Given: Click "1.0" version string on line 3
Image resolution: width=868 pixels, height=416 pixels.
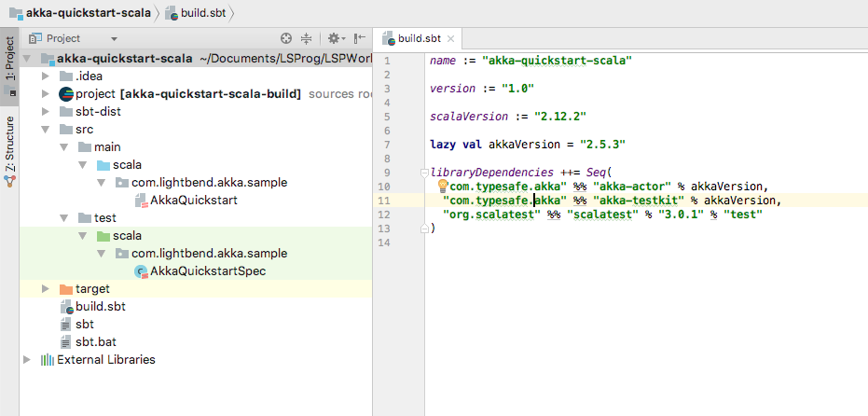Looking at the screenshot, I should 517,89.
